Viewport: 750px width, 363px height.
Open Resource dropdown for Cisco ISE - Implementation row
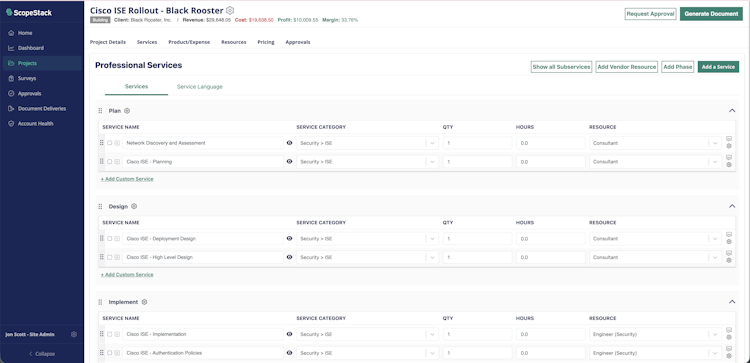(x=655, y=334)
